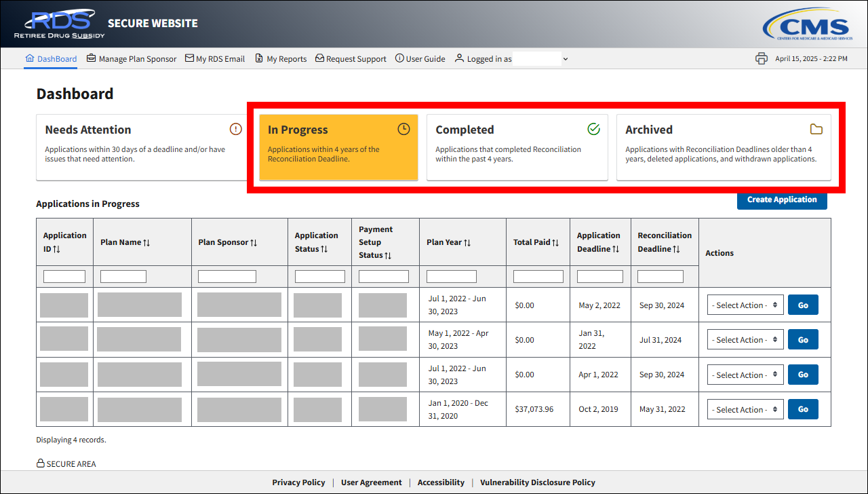Viewport: 868px width, 494px height.
Task: Sort by Plan Year column arrows
Action: point(467,242)
